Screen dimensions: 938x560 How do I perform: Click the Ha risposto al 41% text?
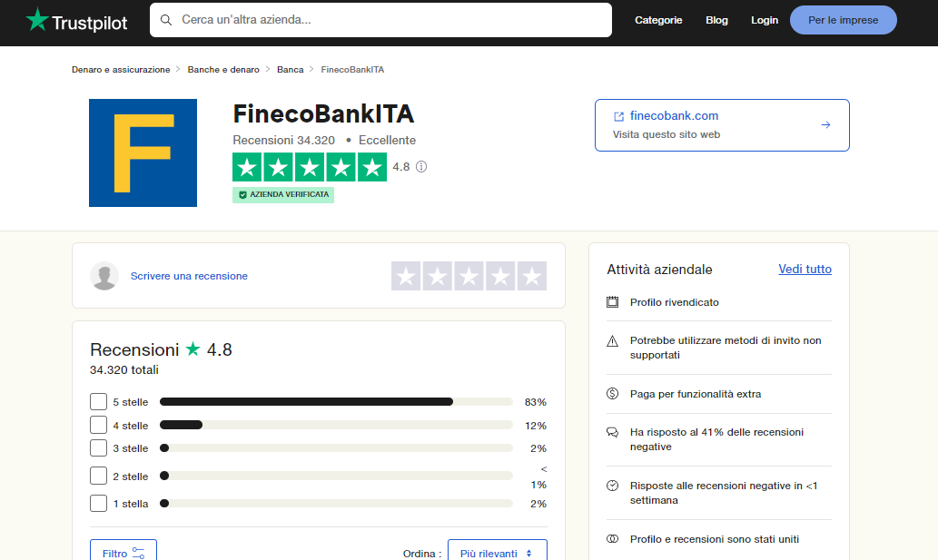[x=716, y=439]
